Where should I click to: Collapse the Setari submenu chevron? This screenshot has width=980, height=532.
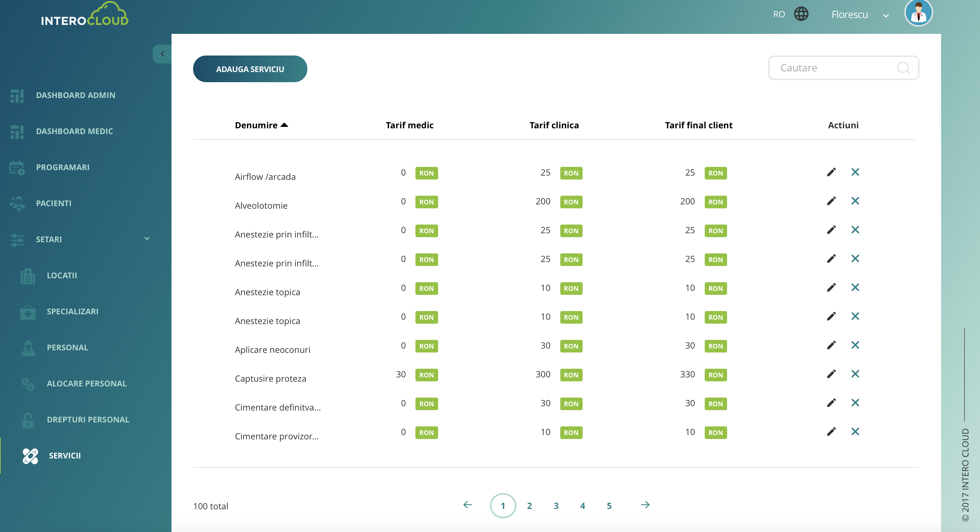point(147,239)
